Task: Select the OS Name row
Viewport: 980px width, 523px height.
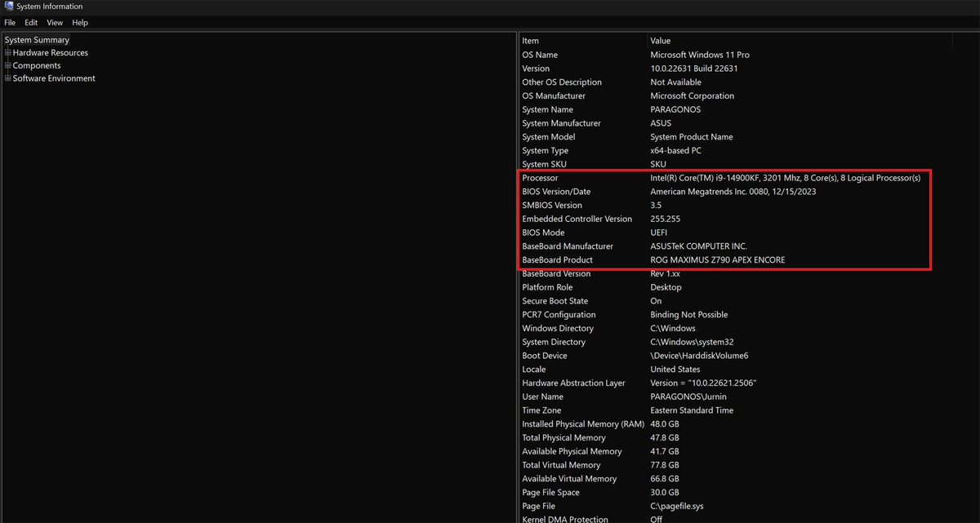Action: pyautogui.click(x=540, y=55)
